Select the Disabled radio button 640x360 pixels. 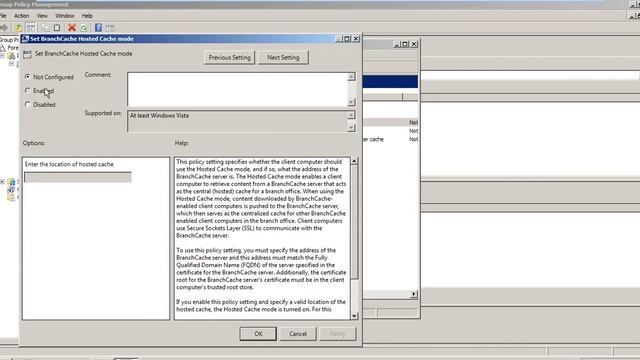tap(28, 104)
